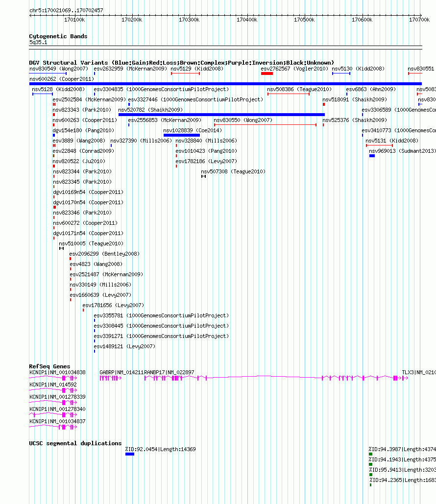Select the 5q35.1 cytogenetic band label
Screen dimensions: 436x504
tap(38, 43)
